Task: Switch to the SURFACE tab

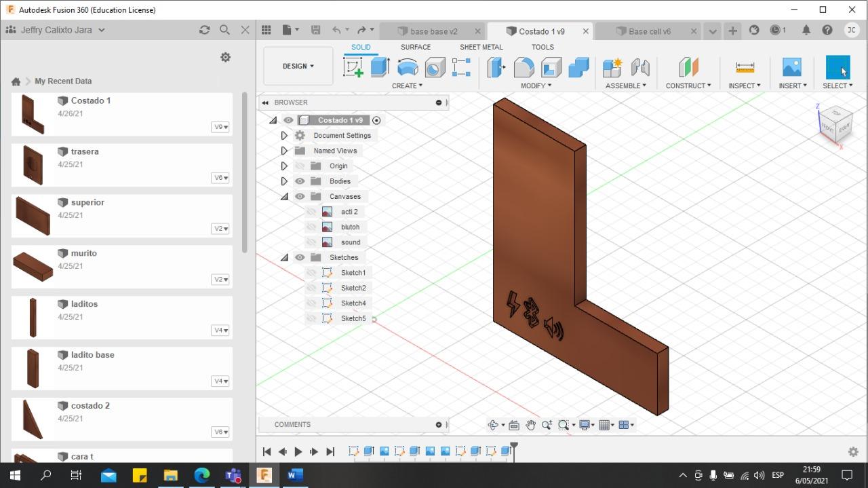Action: 415,47
